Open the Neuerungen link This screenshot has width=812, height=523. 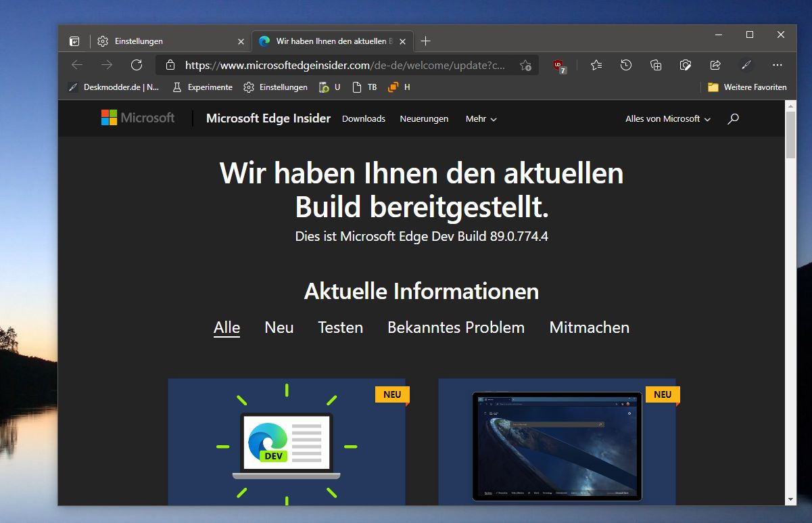click(424, 118)
